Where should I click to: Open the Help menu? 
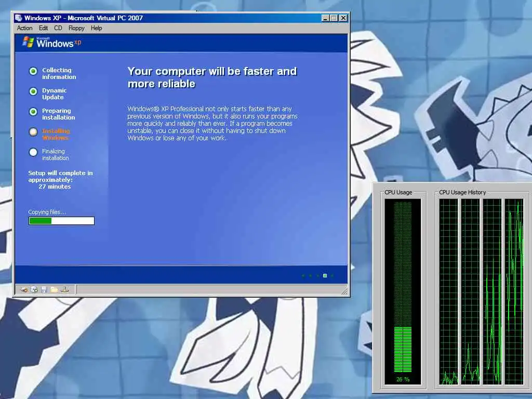coord(96,28)
